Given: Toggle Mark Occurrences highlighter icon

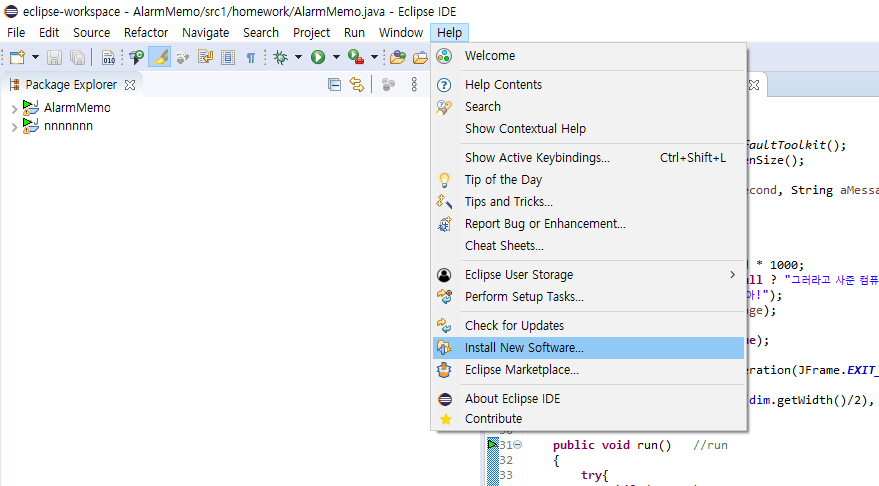Looking at the screenshot, I should point(160,57).
